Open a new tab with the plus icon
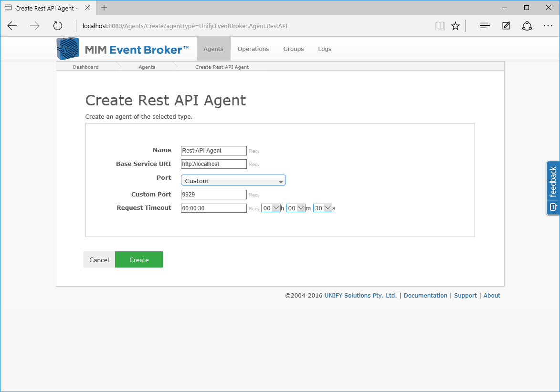This screenshot has width=560, height=392. click(104, 8)
